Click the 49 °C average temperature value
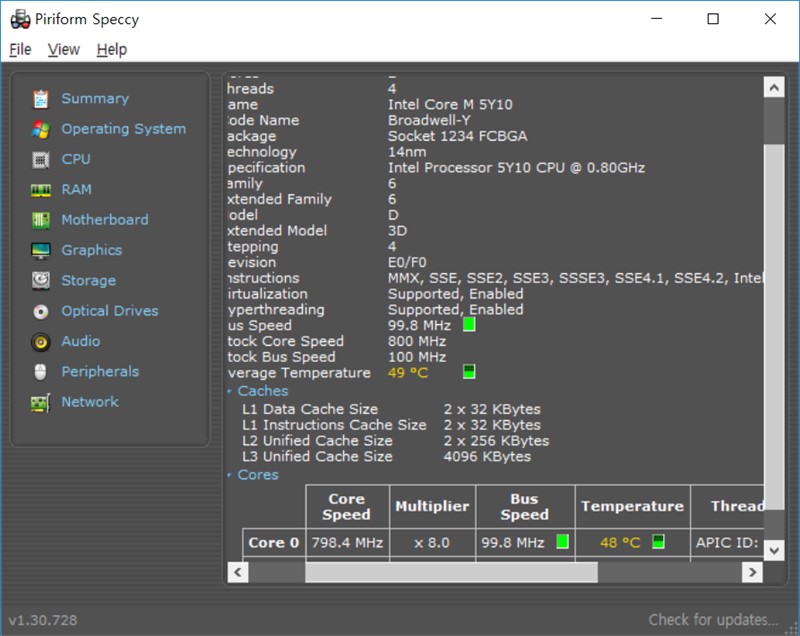 pos(408,373)
